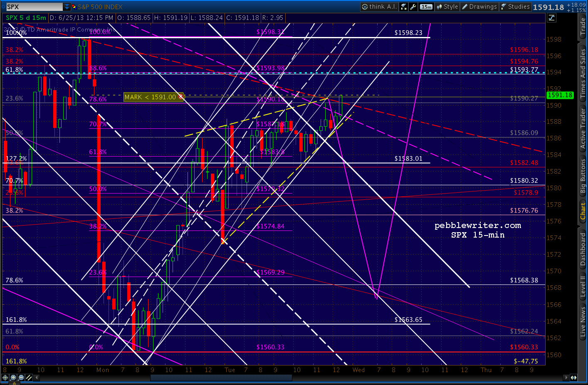Click the $1578.9 red level label

coord(526,193)
